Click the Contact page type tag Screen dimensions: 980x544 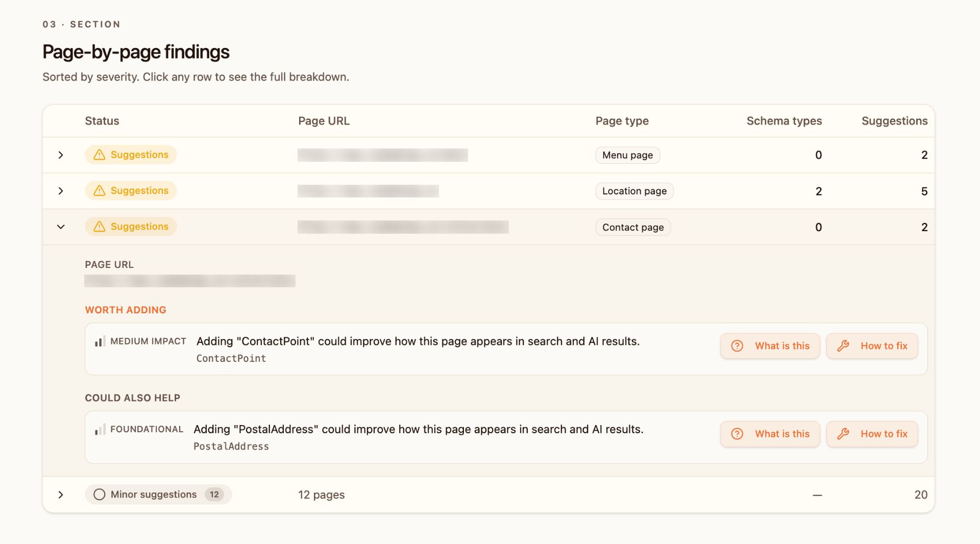633,227
